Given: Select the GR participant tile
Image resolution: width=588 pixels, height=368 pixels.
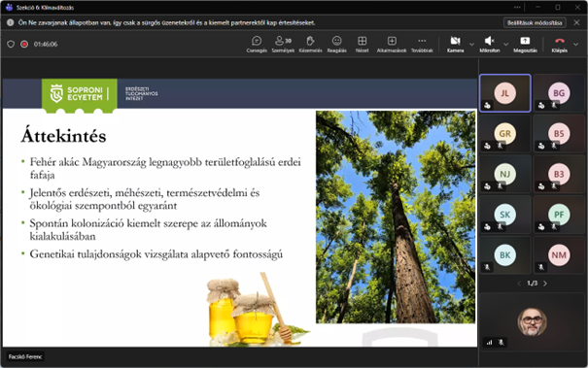Looking at the screenshot, I should [x=505, y=133].
